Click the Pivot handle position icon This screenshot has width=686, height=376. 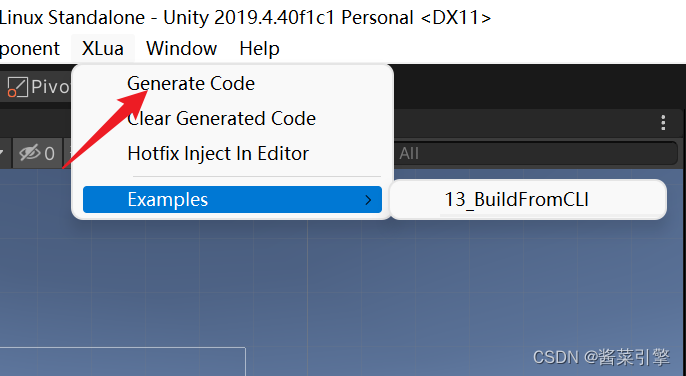coord(18,87)
